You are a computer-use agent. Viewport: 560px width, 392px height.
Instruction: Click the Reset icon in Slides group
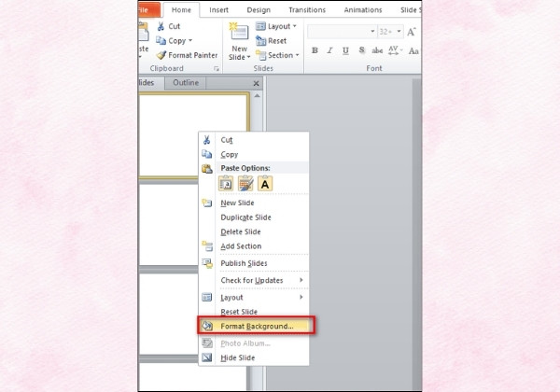260,41
